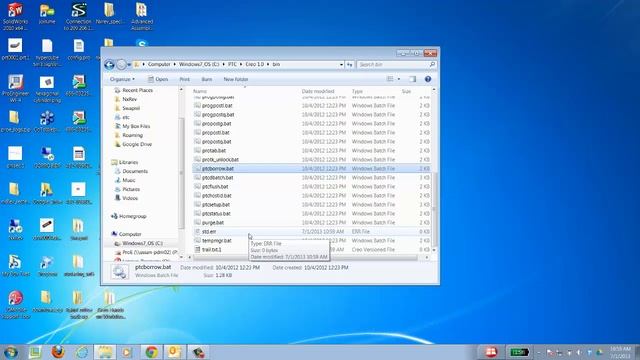Open the Windows Start menu
The height and width of the screenshot is (360, 640).
tap(11, 352)
